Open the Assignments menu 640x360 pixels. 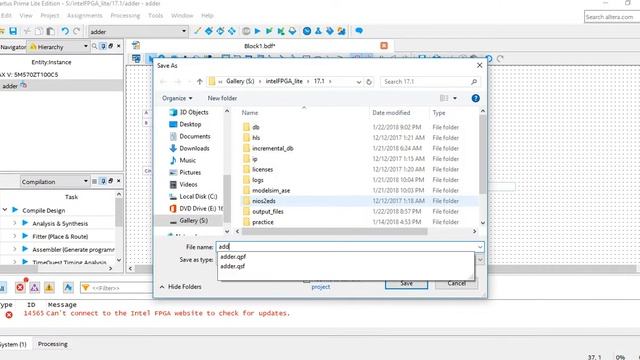[x=84, y=16]
